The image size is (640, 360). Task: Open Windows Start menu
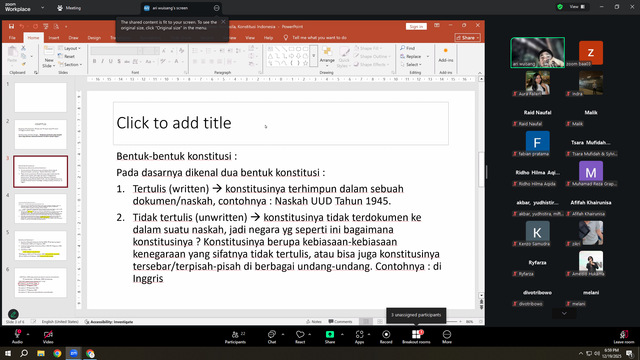coord(8,353)
